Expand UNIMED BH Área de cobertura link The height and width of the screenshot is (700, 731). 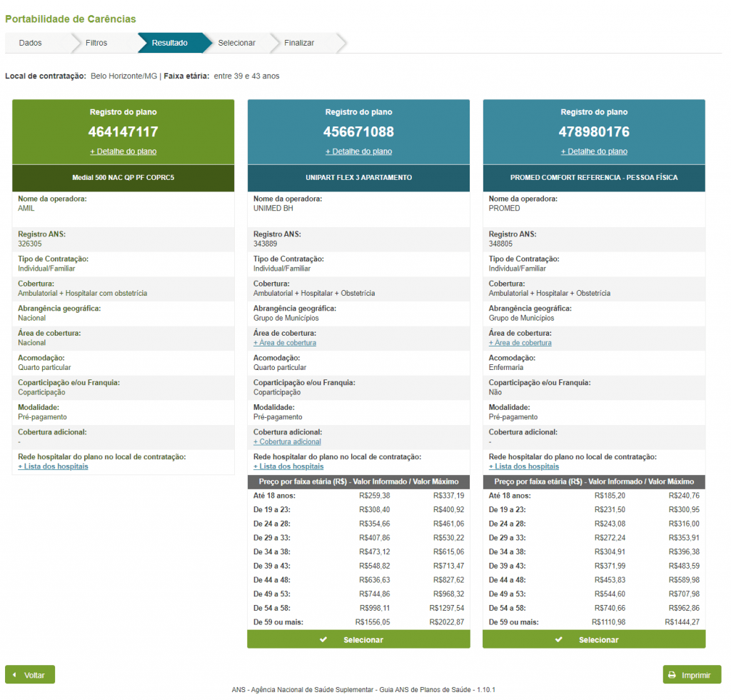tap(285, 343)
